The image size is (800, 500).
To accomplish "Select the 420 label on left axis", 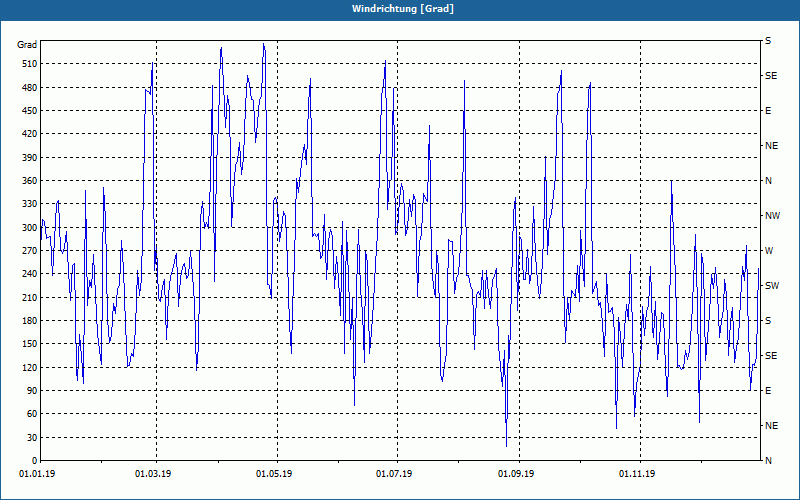I will pos(29,134).
